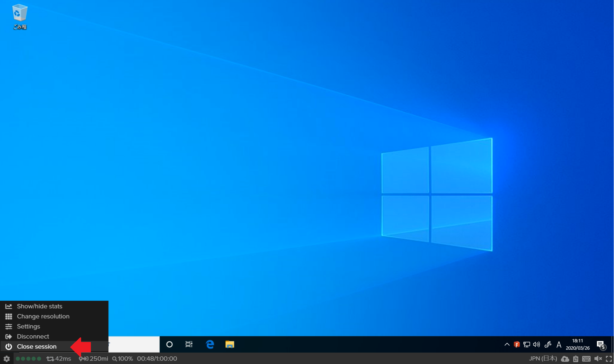Viewport: 614px width, 364px height.
Task: Open Task View in the taskbar
Action: (189, 344)
